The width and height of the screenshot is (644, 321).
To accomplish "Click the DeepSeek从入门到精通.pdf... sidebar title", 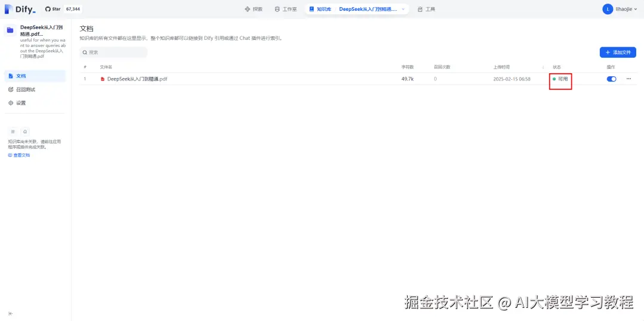I will (41, 30).
